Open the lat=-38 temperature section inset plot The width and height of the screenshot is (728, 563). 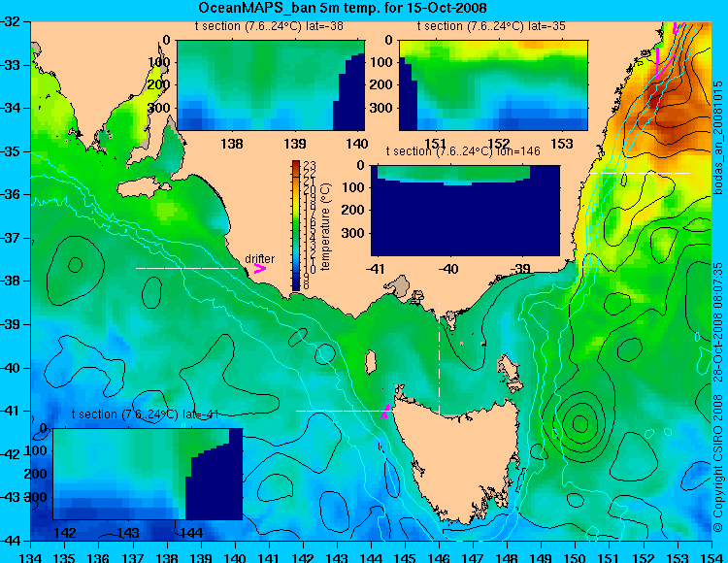point(271,85)
